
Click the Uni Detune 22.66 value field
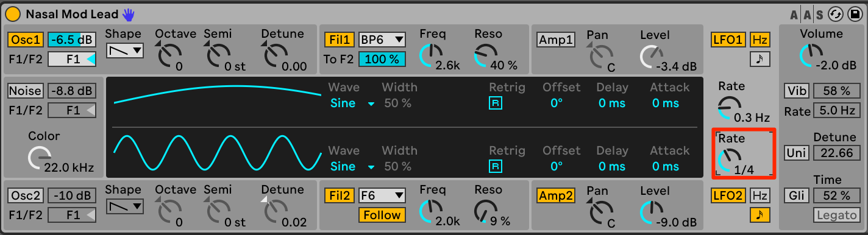[x=836, y=152]
